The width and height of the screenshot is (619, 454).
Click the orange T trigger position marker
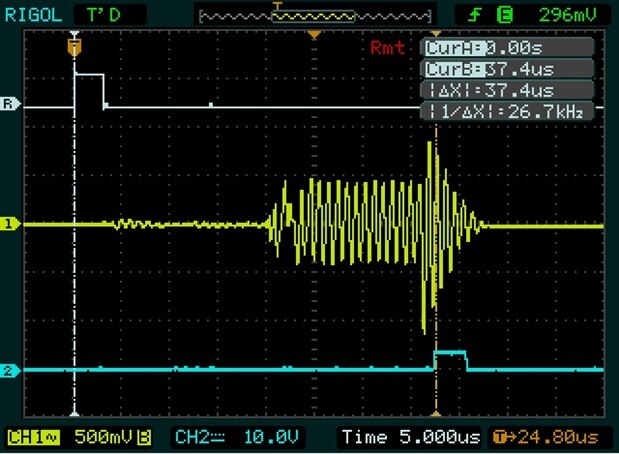click(74, 48)
